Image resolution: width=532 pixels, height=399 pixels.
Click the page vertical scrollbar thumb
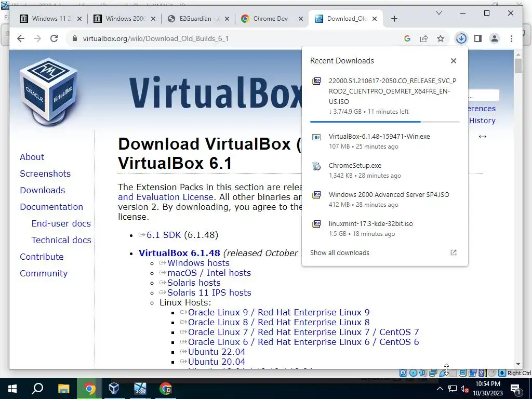[x=518, y=66]
